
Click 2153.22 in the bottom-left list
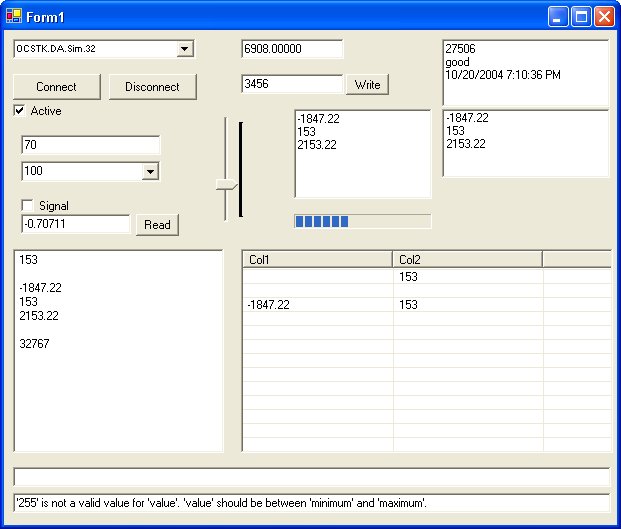tap(39, 316)
